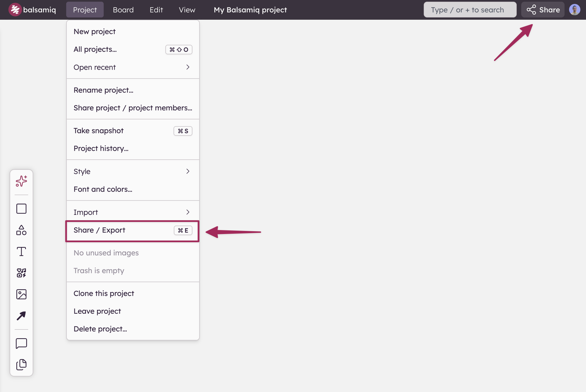This screenshot has height=392, width=586.
Task: Select the rectangle container tool
Action: pos(21,209)
